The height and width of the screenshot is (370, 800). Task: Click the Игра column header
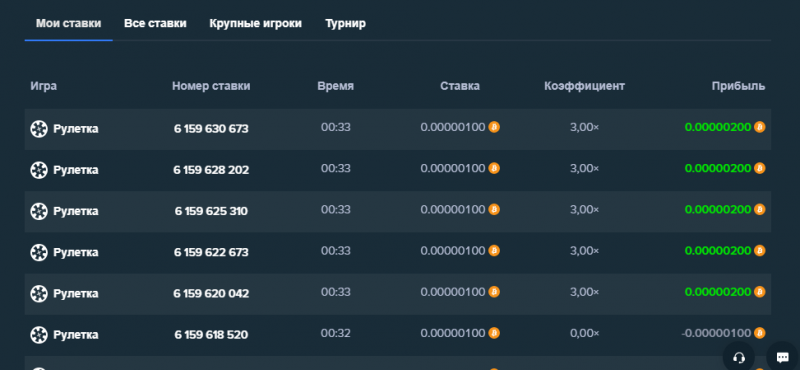pyautogui.click(x=43, y=86)
